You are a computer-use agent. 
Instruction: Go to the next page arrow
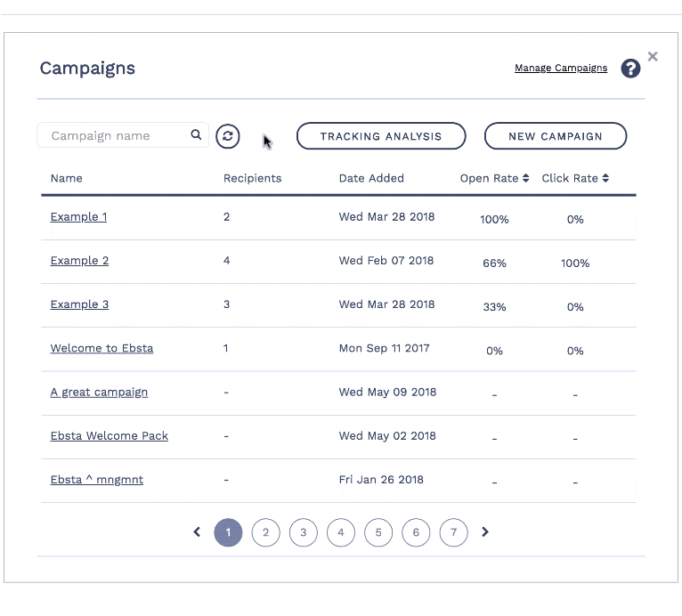pos(485,532)
